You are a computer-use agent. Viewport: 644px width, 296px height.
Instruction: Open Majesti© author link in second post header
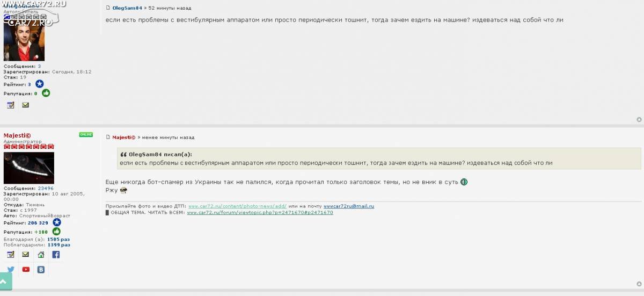coord(123,138)
